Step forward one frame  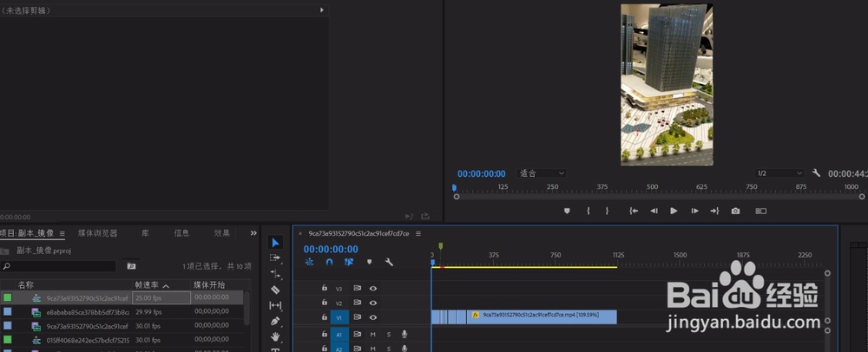[x=694, y=211]
